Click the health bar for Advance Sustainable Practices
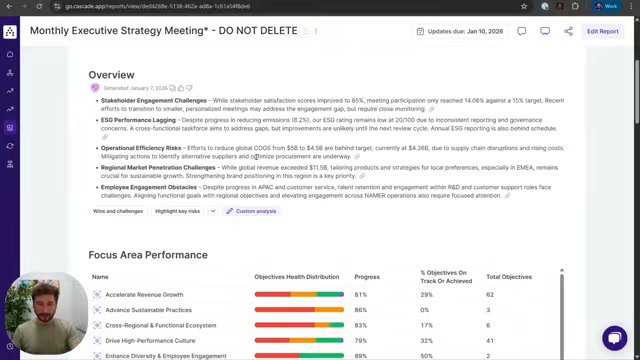The image size is (640, 360). coord(299,309)
